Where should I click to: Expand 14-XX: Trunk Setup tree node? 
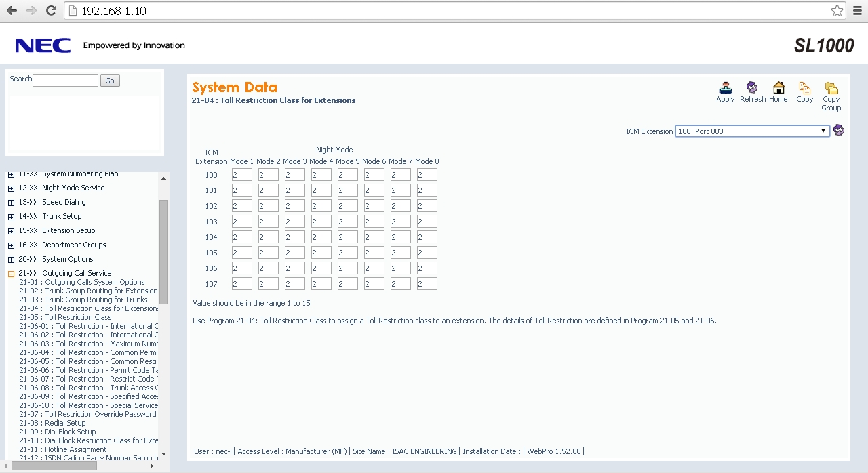click(11, 217)
